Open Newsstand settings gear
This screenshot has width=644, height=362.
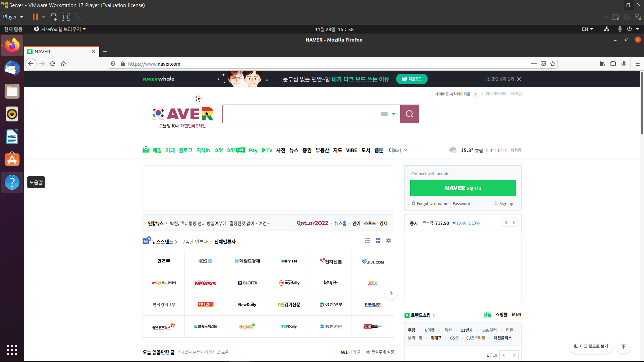388,241
